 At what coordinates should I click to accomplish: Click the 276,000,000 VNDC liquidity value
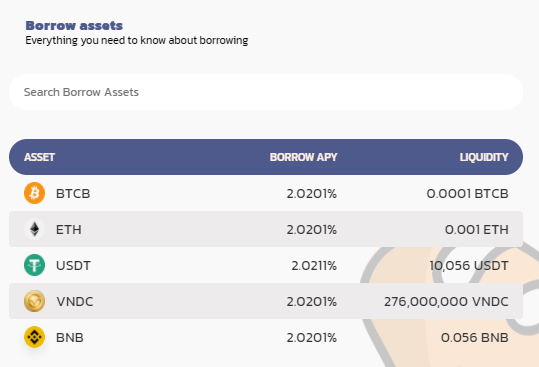pos(446,302)
